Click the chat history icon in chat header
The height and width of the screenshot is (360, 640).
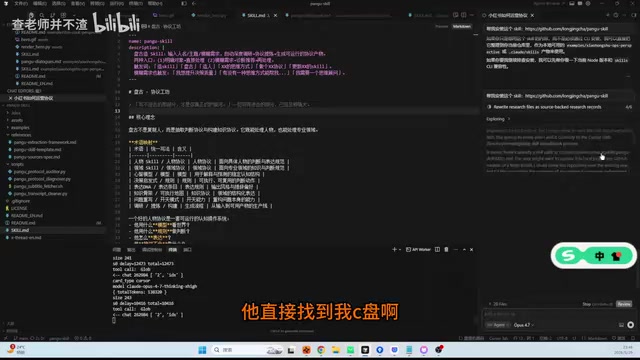coord(616,15)
